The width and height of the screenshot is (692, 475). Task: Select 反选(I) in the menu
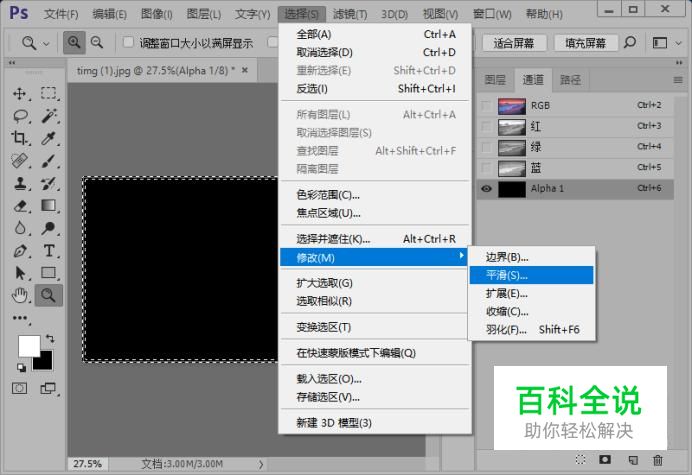(x=375, y=89)
